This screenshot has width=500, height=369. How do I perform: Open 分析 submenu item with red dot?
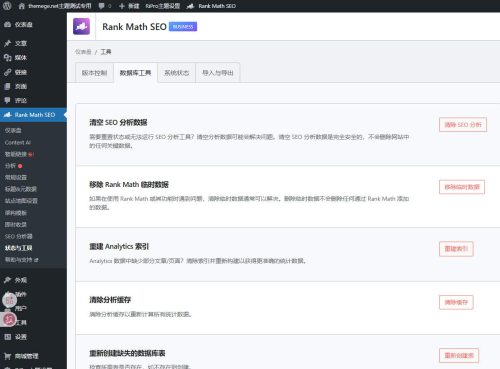[13, 166]
